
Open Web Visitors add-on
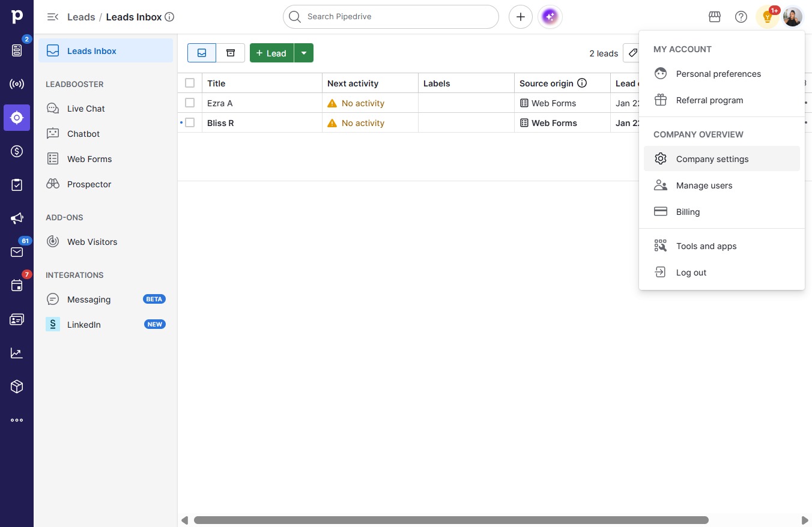tap(106, 242)
